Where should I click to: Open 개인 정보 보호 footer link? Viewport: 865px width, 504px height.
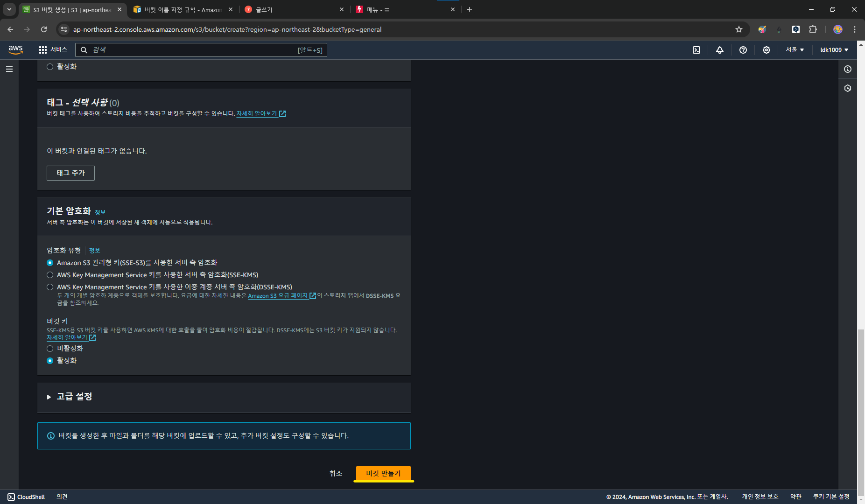coord(760,497)
